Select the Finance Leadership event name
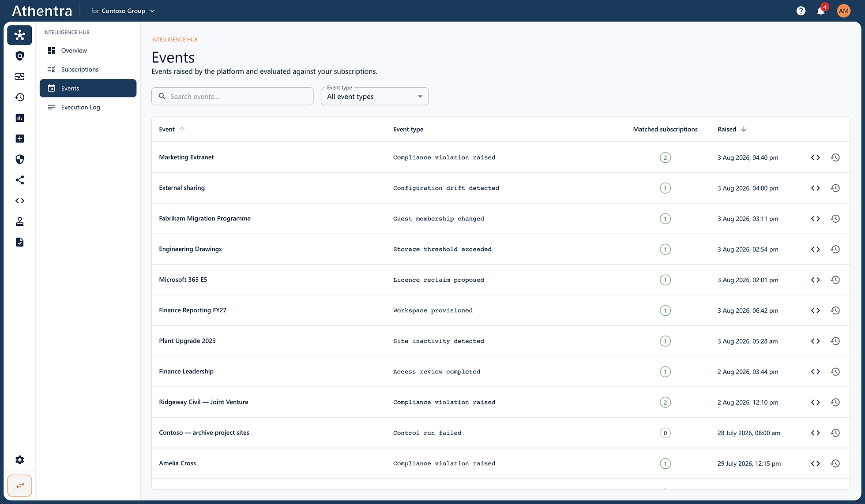This screenshot has height=504, width=865. [186, 371]
